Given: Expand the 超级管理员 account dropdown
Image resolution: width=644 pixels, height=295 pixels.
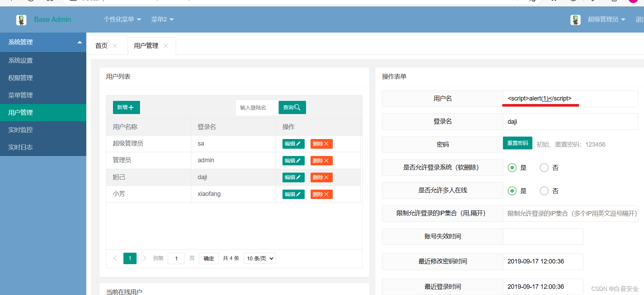Looking at the screenshot, I should point(606,19).
